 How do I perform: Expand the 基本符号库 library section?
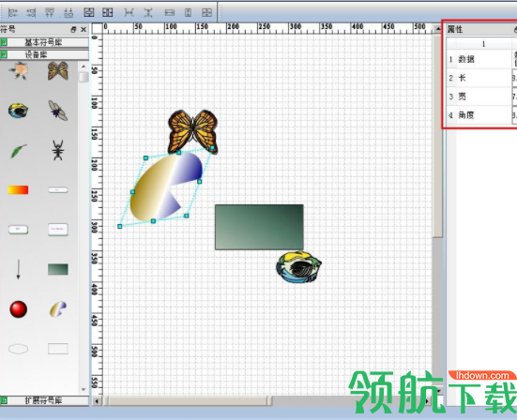44,42
